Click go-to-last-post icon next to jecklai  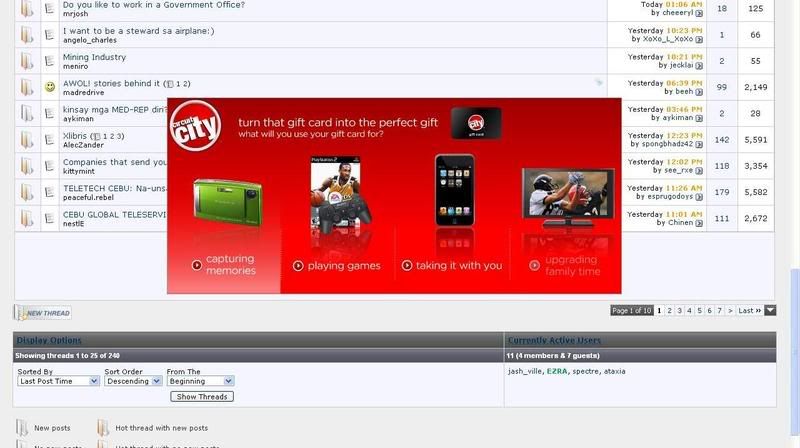(699, 66)
